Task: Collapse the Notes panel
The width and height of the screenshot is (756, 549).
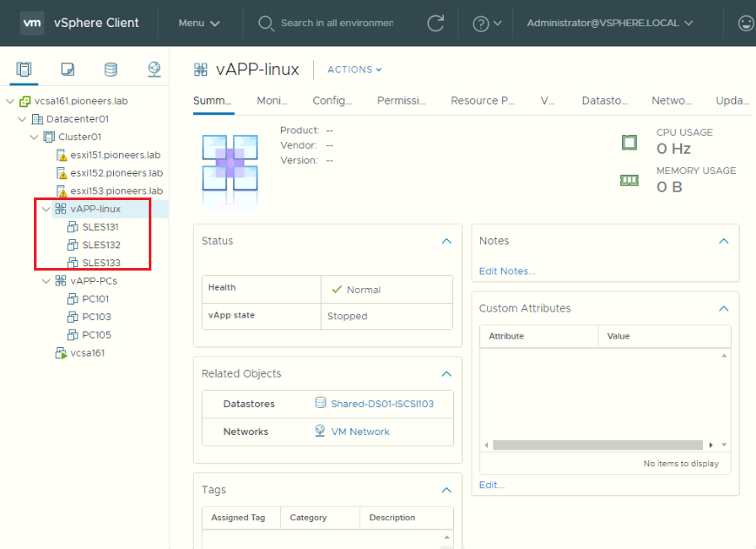Action: [x=724, y=241]
